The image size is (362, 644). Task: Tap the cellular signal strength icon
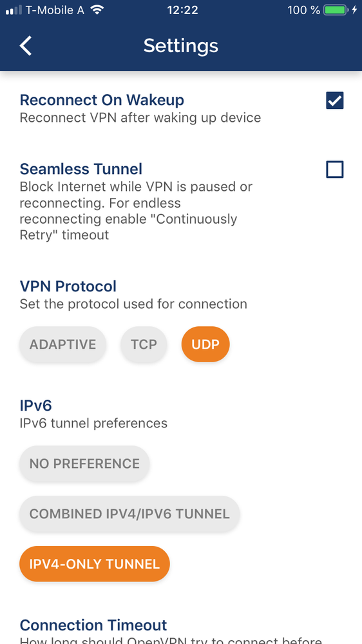pyautogui.click(x=14, y=10)
